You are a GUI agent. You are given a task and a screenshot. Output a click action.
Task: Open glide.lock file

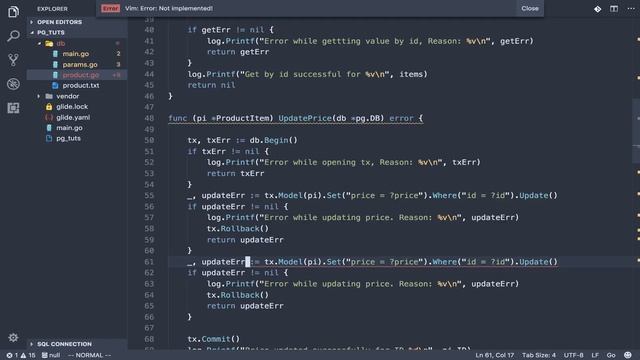pyautogui.click(x=72, y=107)
